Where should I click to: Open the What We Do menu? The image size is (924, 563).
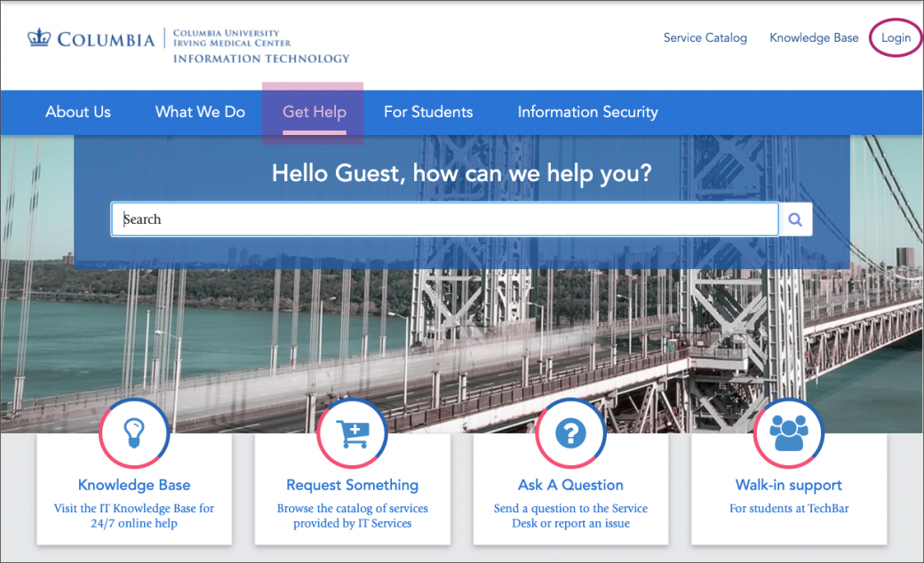click(201, 112)
